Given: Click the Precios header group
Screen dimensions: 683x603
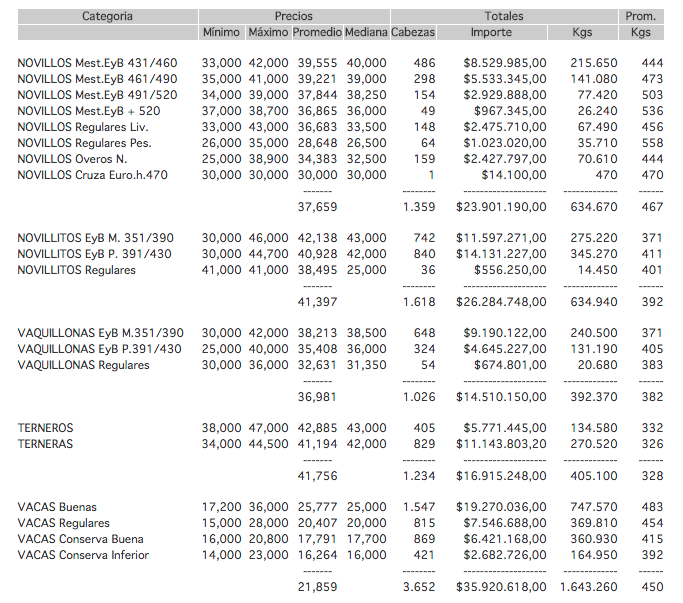Looking at the screenshot, I should pyautogui.click(x=292, y=16).
